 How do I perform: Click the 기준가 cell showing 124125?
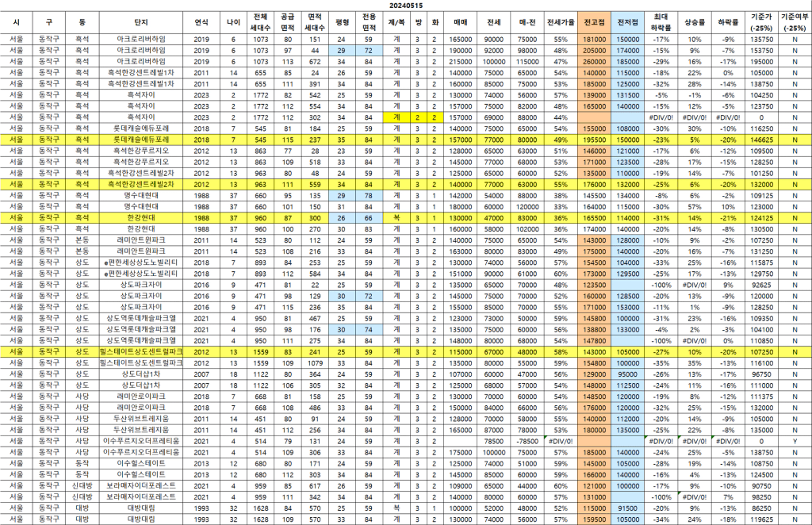tap(761, 218)
